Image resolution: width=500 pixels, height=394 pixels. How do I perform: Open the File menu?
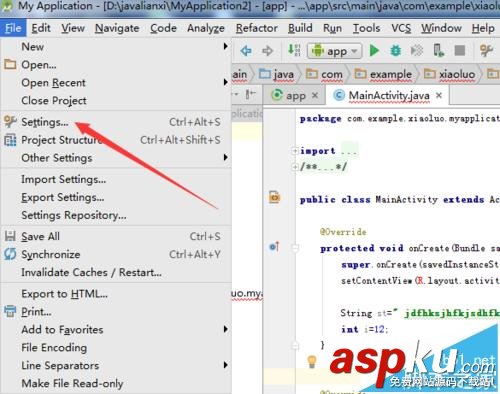[13, 28]
